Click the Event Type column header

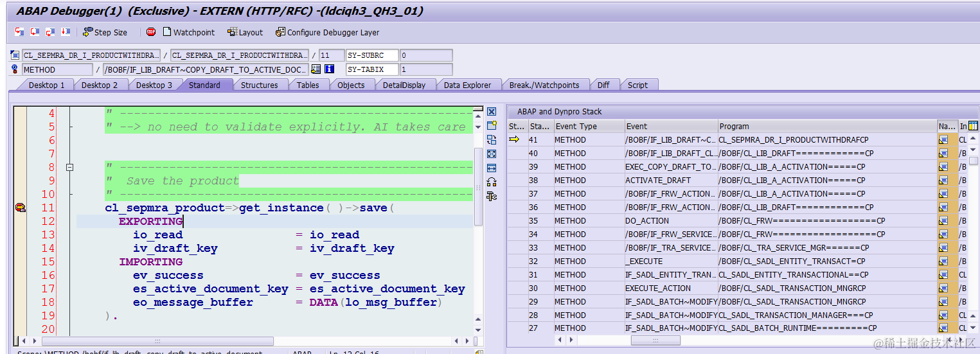click(x=588, y=126)
